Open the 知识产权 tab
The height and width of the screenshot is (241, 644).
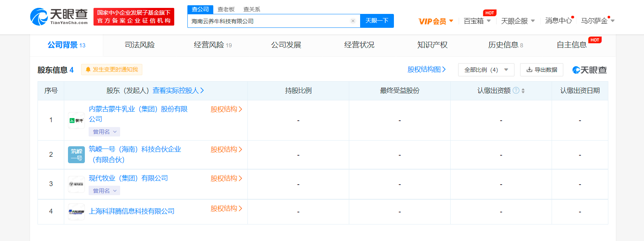[x=433, y=45]
